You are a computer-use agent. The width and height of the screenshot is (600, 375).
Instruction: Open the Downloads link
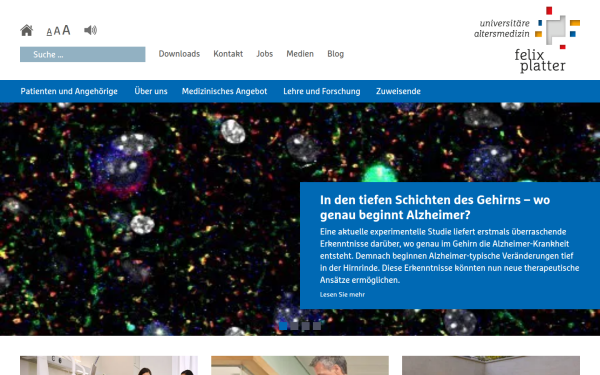point(179,54)
